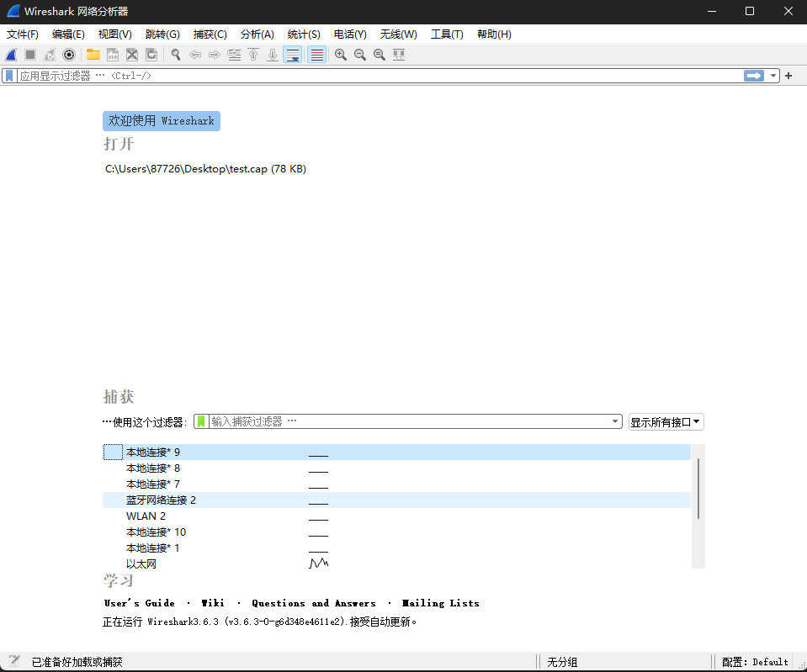The height and width of the screenshot is (672, 807).
Task: Start capturing packets with the shark fin icon
Action: 11,55
